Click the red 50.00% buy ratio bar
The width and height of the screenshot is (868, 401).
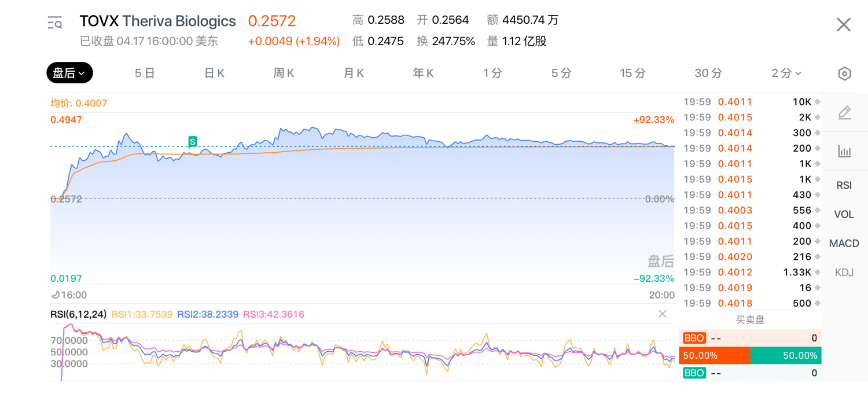(715, 355)
